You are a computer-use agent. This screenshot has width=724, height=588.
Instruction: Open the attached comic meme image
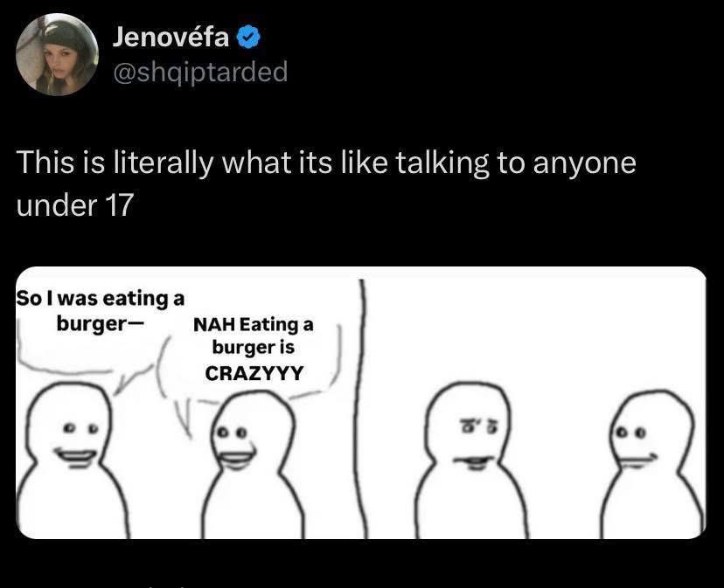point(360,403)
